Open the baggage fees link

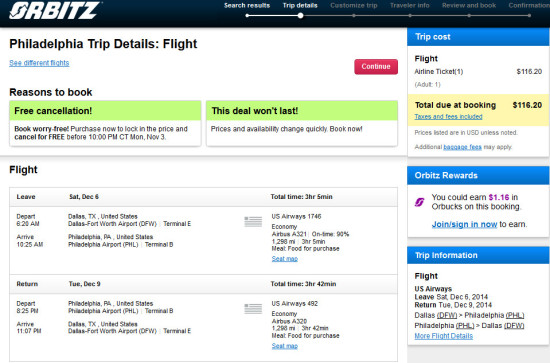coord(462,147)
